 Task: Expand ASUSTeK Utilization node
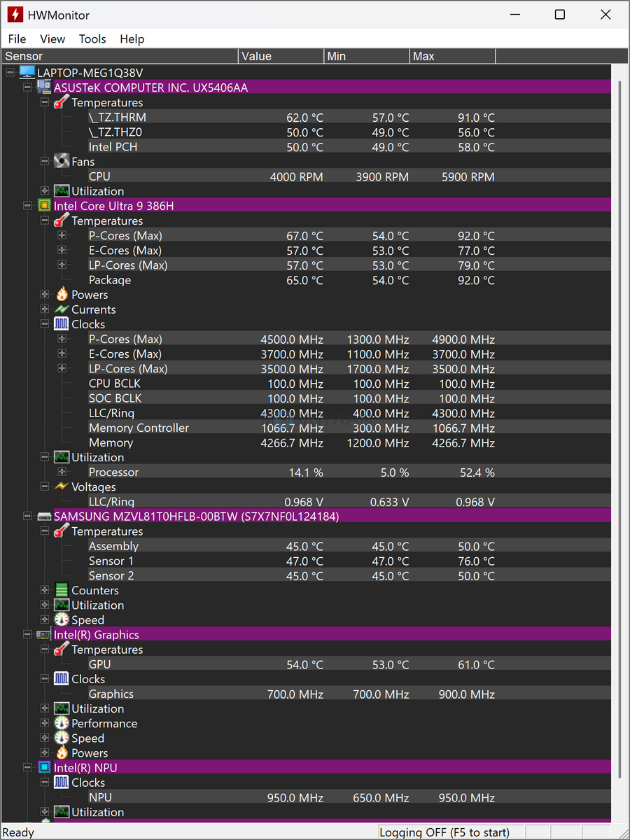tap(45, 190)
